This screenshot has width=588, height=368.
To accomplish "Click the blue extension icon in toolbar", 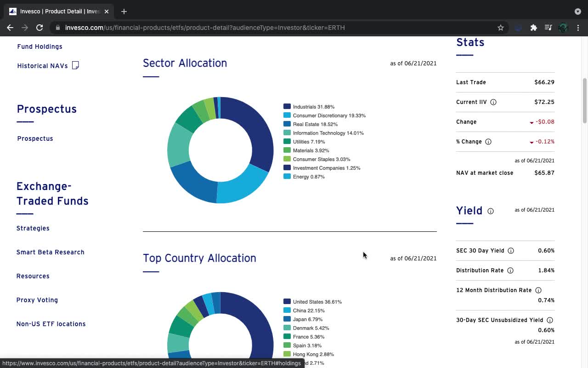I will pos(518,28).
